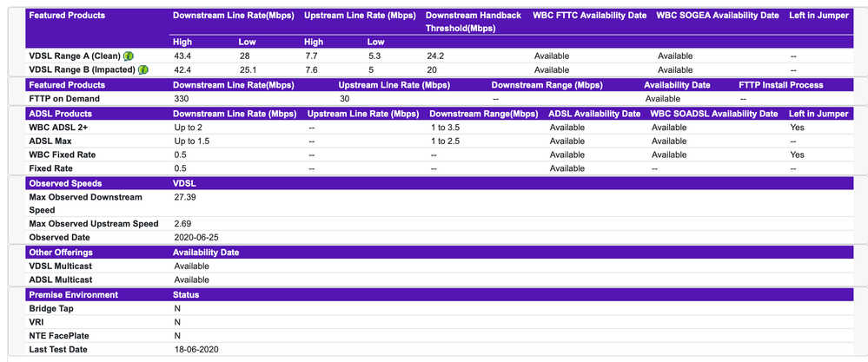Select the WBC SOGEA Availability Date column header
The image size is (868, 362).
717,16
